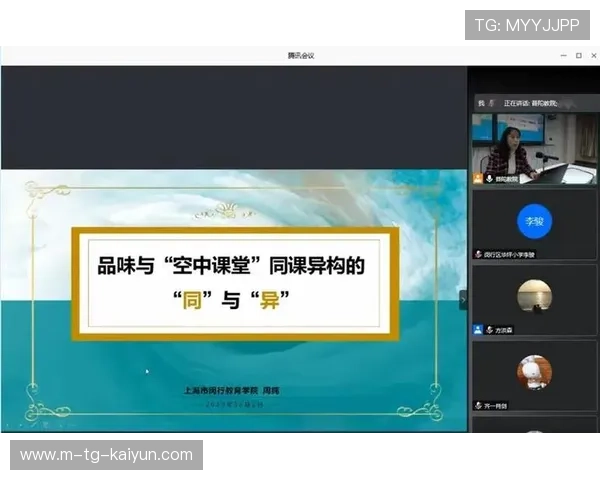Viewport: 600px width, 480px height.
Task: Maximize the 腾讯会议 window
Action: (x=579, y=56)
